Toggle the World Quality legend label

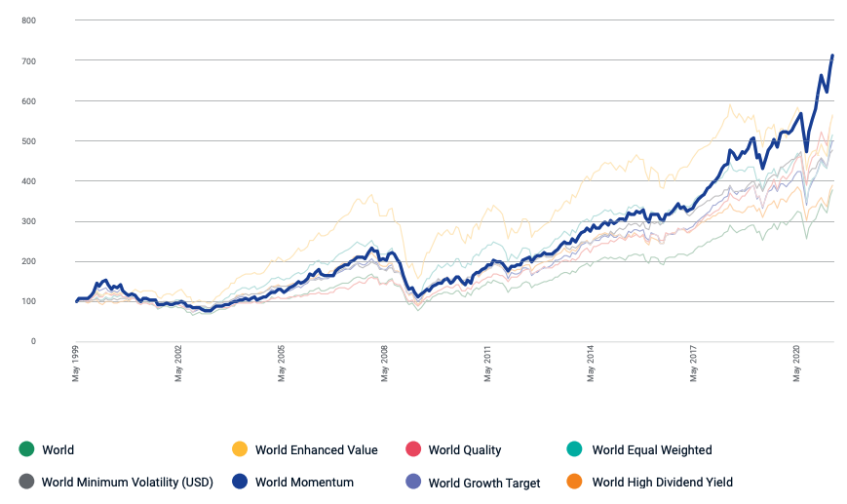coord(465,450)
